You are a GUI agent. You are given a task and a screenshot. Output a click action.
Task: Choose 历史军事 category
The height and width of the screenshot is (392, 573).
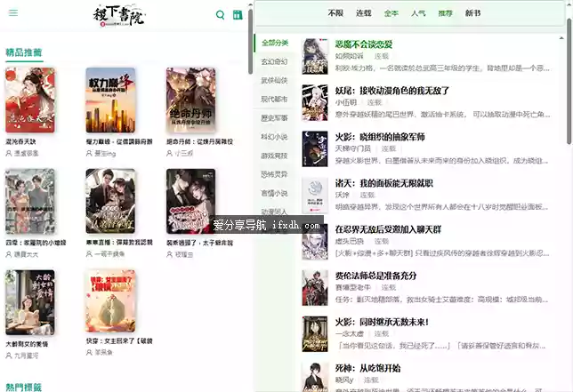[x=274, y=118]
